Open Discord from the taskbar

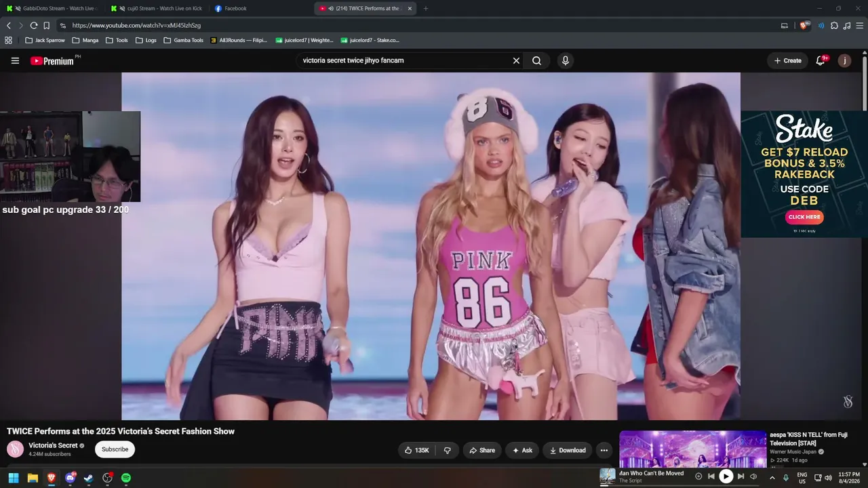point(70,478)
